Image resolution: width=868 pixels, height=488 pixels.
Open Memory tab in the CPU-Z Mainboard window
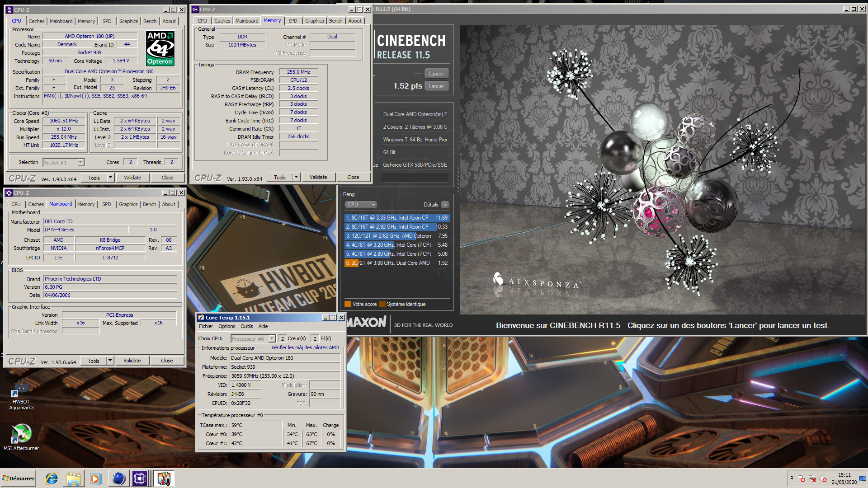click(86, 204)
